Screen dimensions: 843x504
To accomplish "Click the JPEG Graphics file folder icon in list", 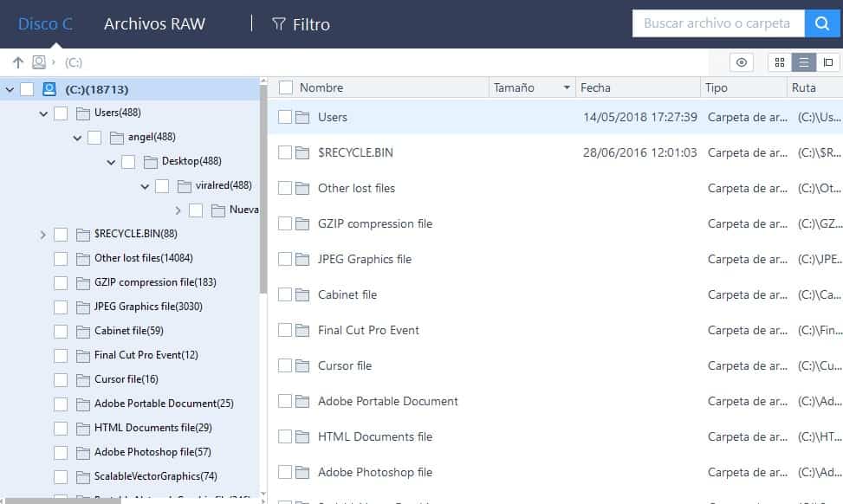I will [302, 259].
